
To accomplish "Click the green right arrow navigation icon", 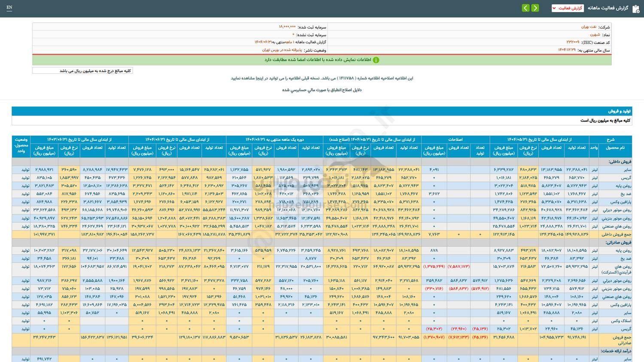I will [535, 8].
